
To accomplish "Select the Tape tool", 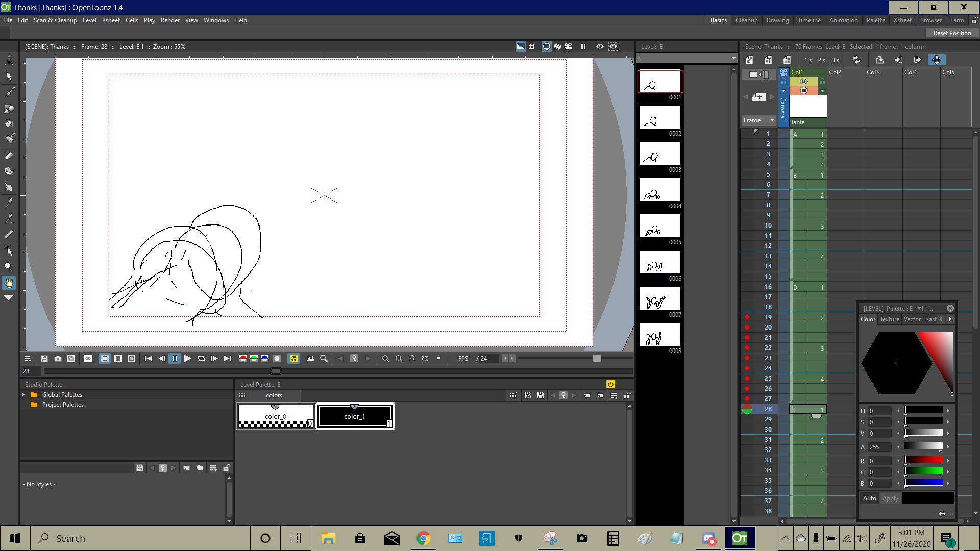I will click(9, 171).
